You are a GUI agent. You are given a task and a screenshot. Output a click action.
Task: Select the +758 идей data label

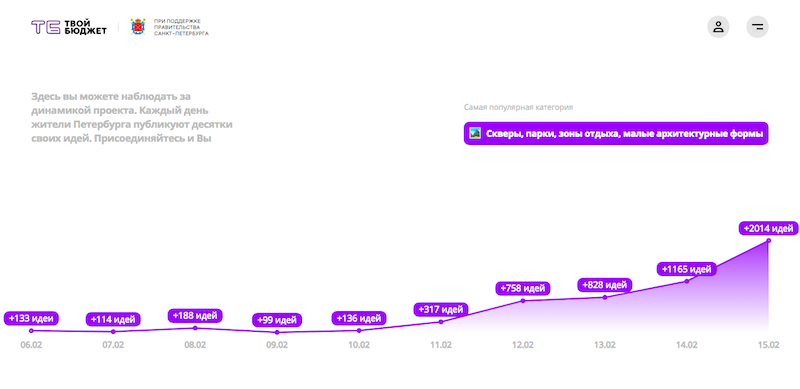[523, 288]
